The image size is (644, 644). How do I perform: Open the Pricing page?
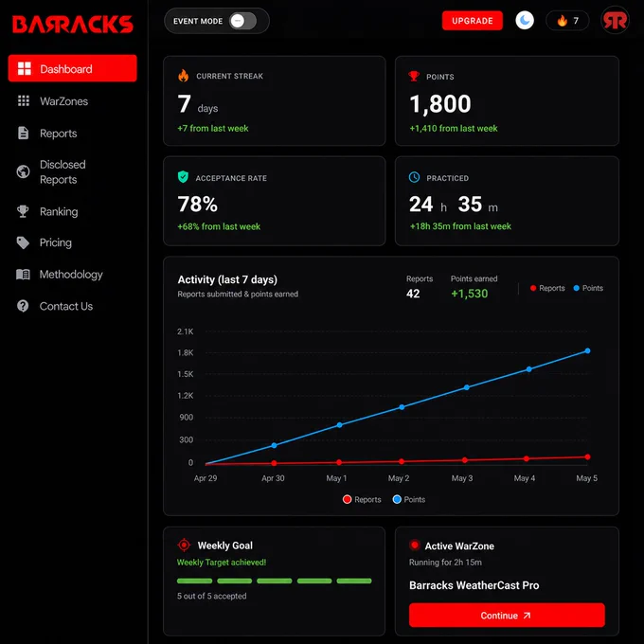pyautogui.click(x=56, y=242)
